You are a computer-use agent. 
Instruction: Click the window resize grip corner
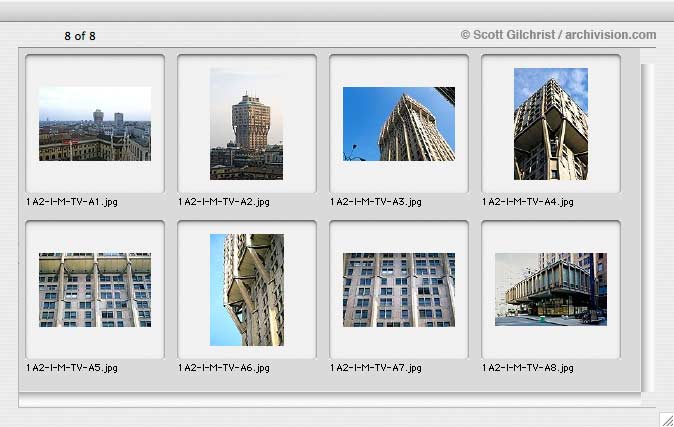667,420
